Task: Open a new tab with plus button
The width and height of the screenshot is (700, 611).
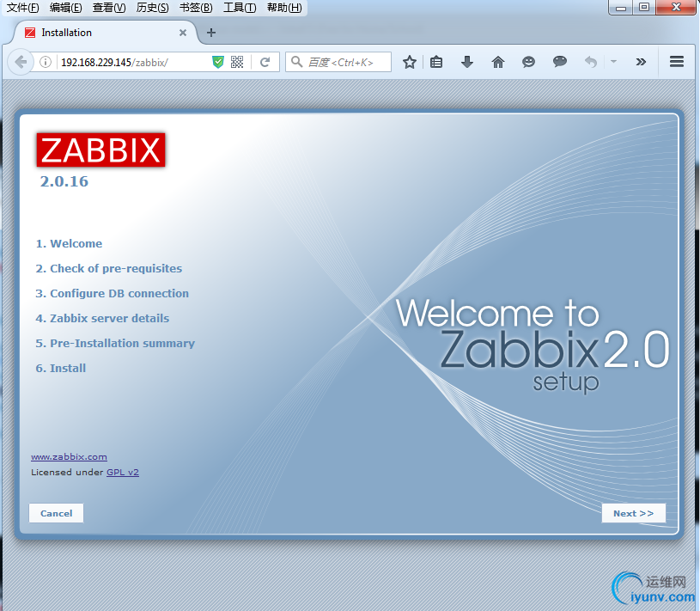Action: [x=211, y=33]
